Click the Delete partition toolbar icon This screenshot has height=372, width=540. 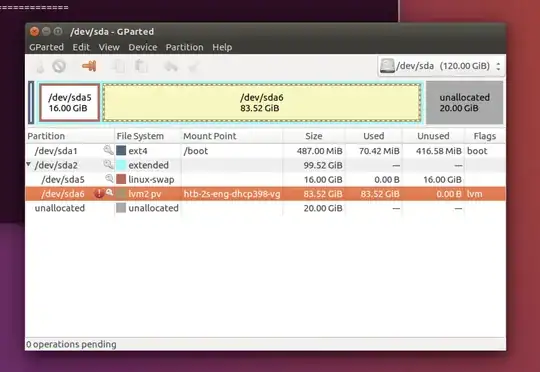[59, 66]
